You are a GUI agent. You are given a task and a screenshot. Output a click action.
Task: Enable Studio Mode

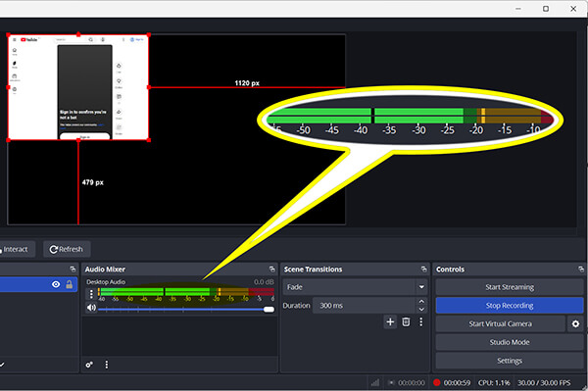click(x=510, y=342)
